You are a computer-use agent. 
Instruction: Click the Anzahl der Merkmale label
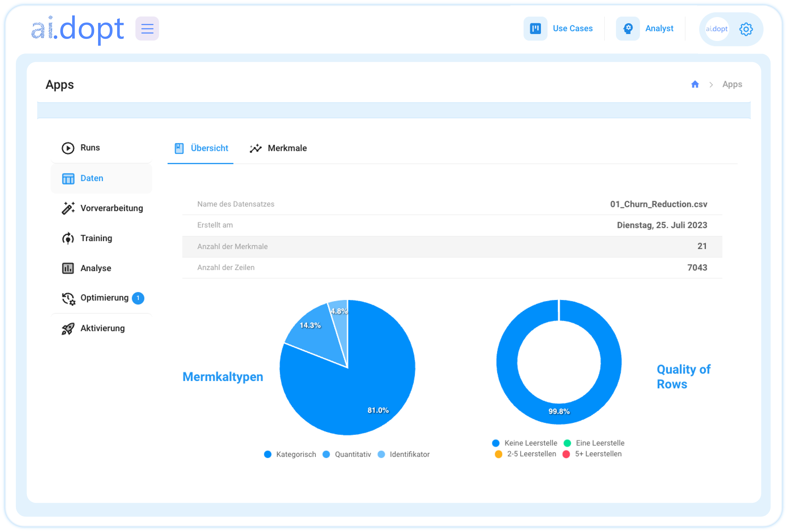[232, 246]
